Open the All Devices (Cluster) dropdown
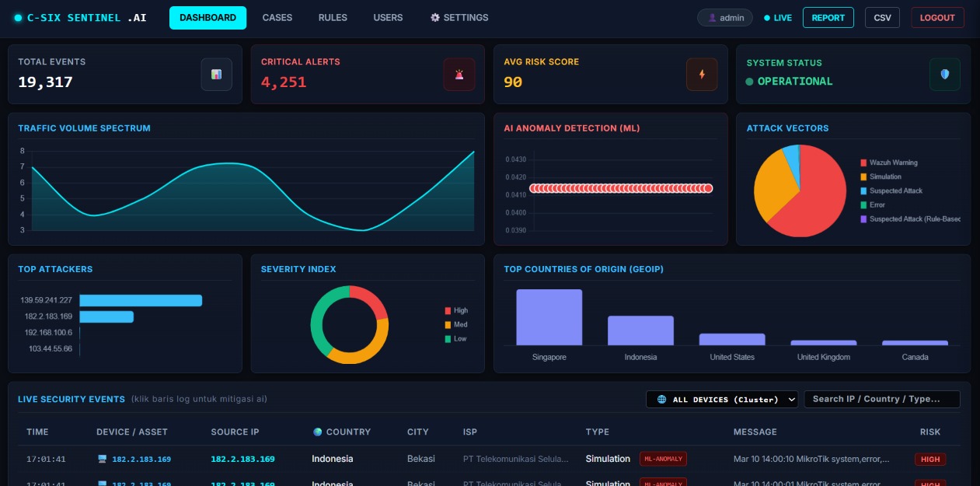Viewport: 980px width, 486px height. [x=722, y=399]
